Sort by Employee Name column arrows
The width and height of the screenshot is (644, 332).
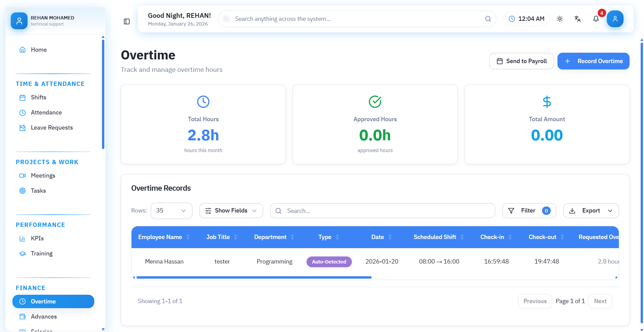188,237
